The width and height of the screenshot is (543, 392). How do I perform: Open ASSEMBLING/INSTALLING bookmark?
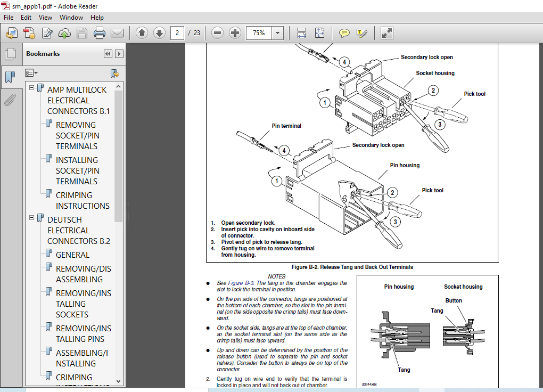(82, 358)
